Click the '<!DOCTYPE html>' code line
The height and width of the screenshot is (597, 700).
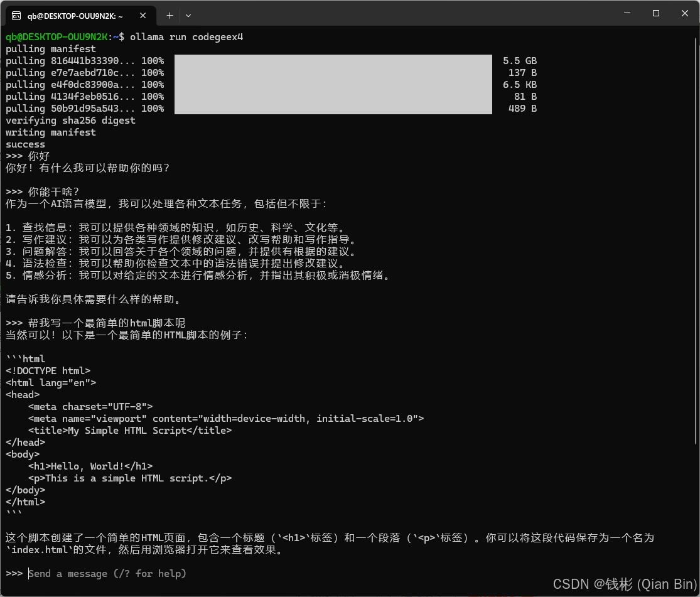click(x=48, y=370)
